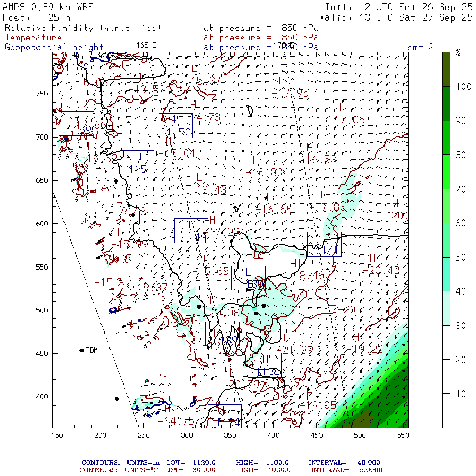Click the 'Relative humidity (w.r.t. ice)' label
Screen dimensions: 476x476
83,28
